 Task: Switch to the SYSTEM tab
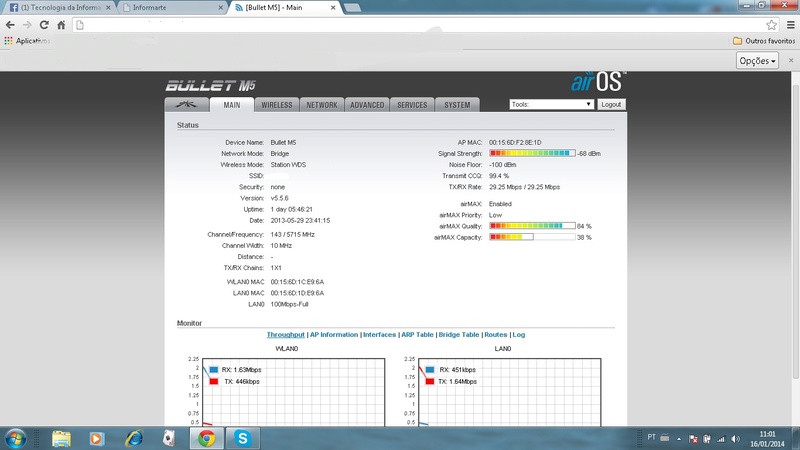click(457, 105)
